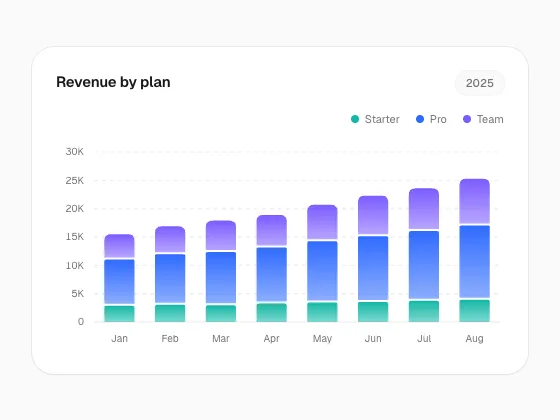The height and width of the screenshot is (420, 560).
Task: Select the May Starter teal bar segment
Action: click(x=322, y=312)
